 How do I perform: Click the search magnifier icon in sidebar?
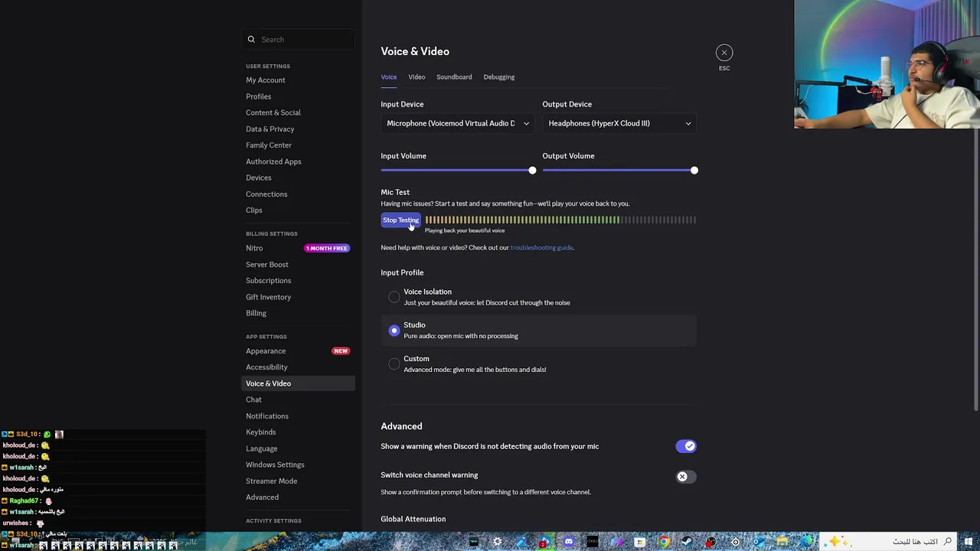point(251,40)
